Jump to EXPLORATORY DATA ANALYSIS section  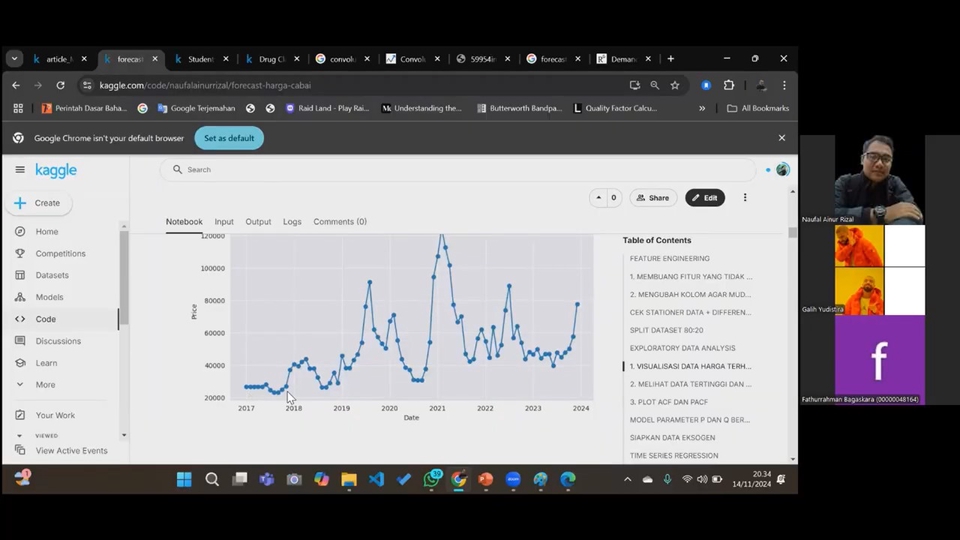click(x=682, y=348)
